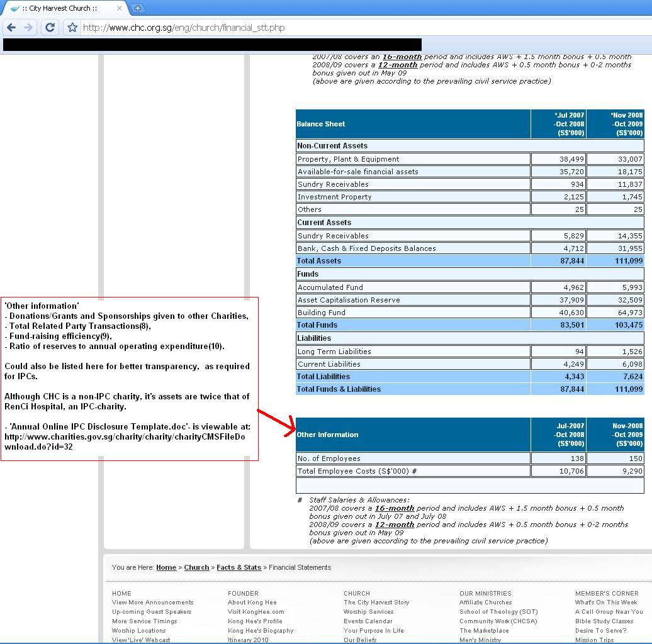Screen dimensions: 652x644
Task: Click the Total Assets row label
Action: [x=318, y=261]
